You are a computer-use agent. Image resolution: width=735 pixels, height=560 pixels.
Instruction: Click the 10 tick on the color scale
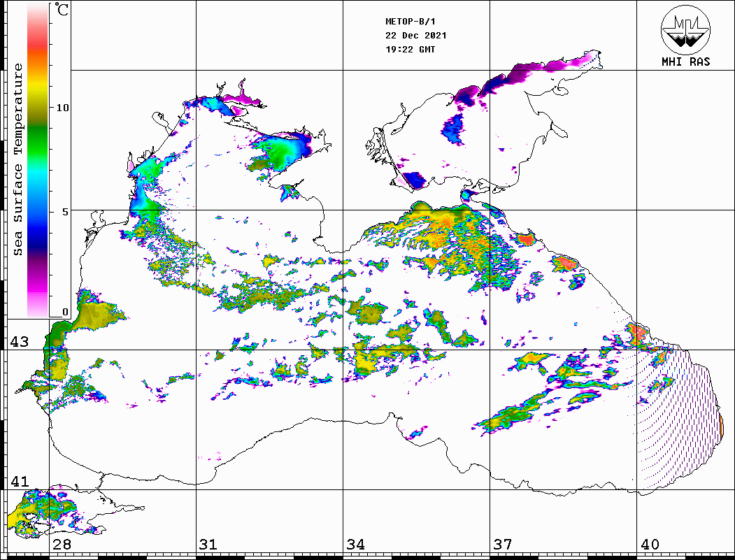point(62,108)
